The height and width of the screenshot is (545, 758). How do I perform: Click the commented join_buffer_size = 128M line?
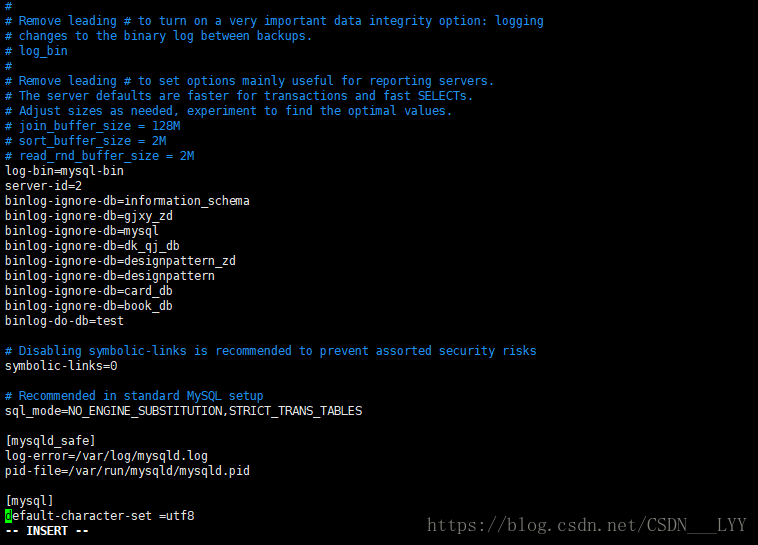(93, 126)
